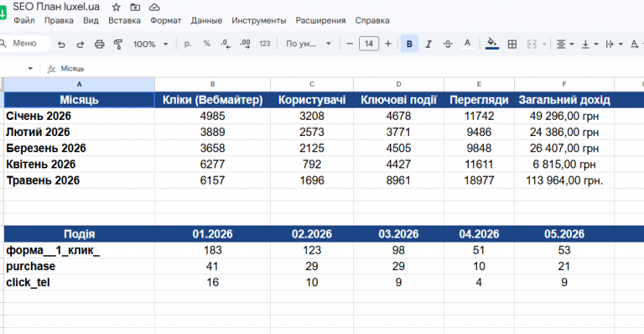
Task: Open the fill color picker
Action: 492,44
